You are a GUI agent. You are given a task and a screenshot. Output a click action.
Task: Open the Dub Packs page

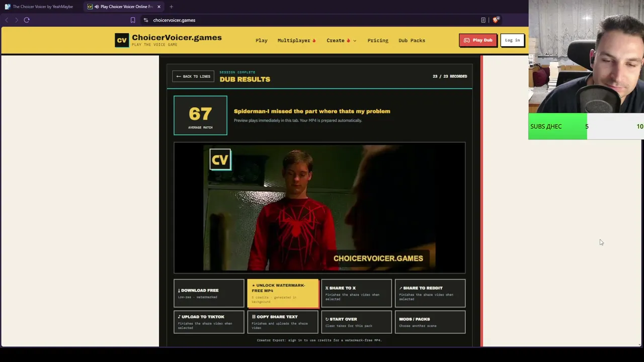412,40
